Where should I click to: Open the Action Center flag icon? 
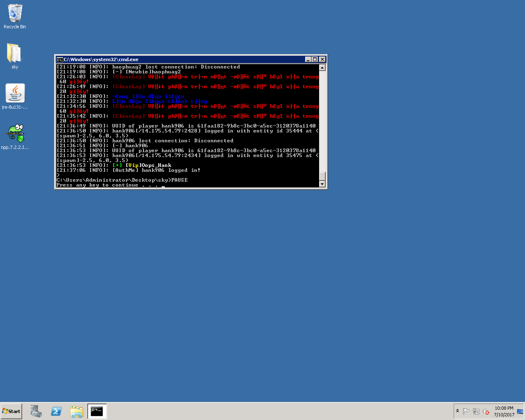point(466,411)
